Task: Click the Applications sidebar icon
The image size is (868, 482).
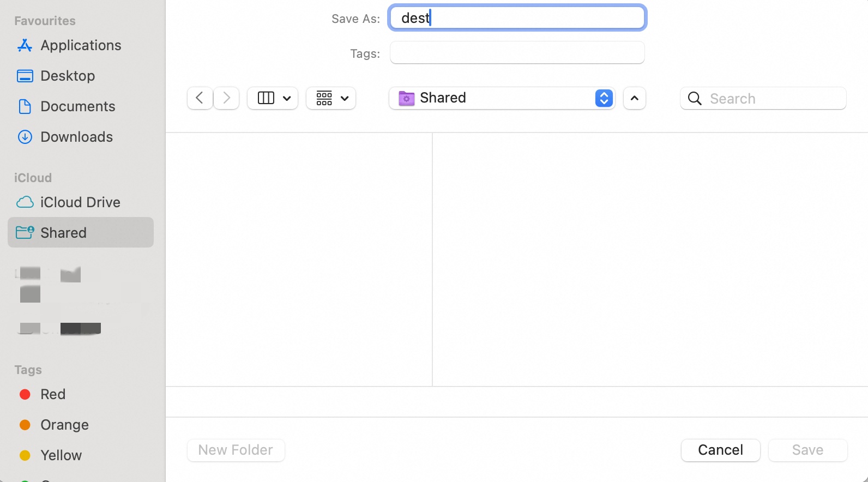Action: pos(25,45)
